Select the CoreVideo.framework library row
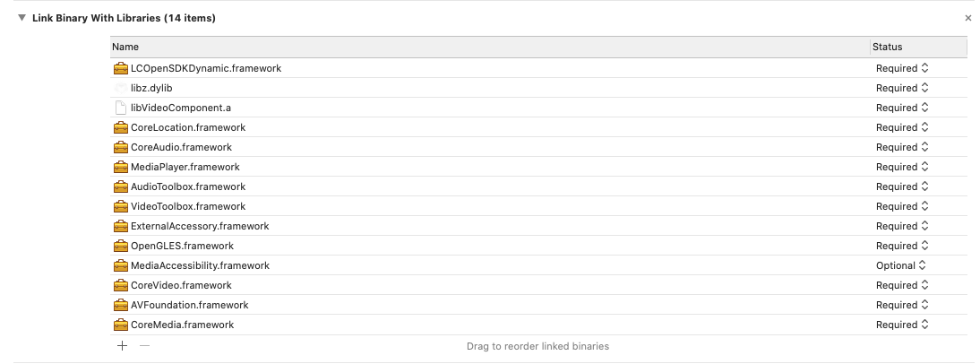Image resolution: width=980 pixels, height=364 pixels. [181, 285]
